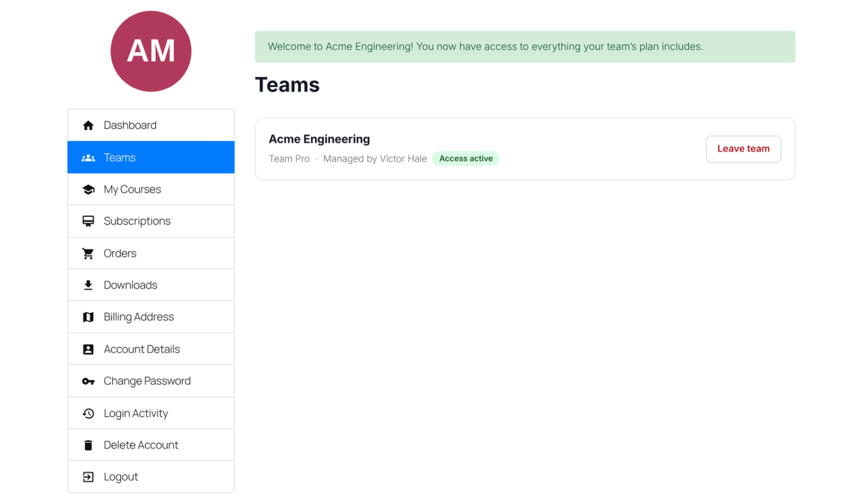Open Delete Account page

coord(151,445)
